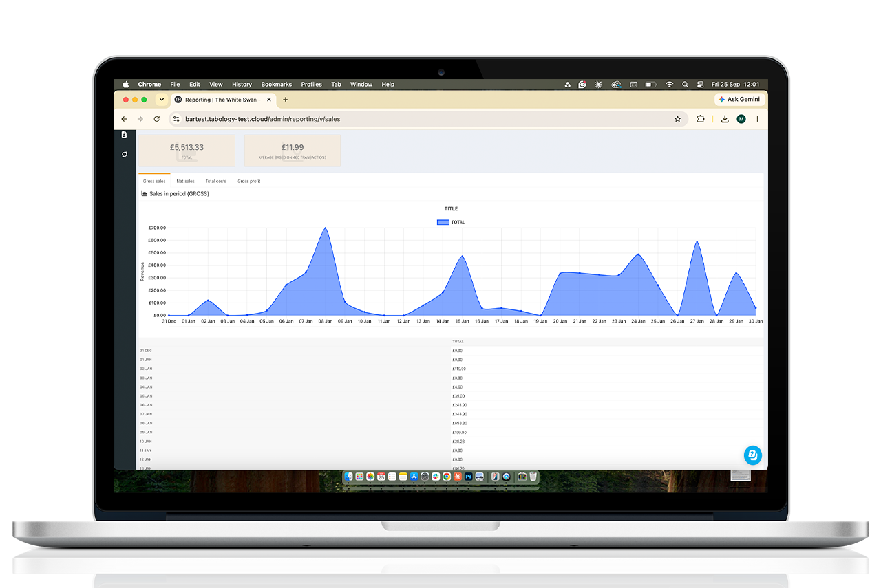881x588 pixels.
Task: Click the £119.00 cell for 02 Jan
Action: 459,369
